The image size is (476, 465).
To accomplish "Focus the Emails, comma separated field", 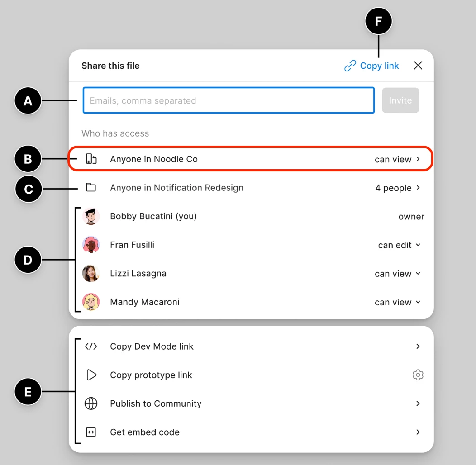I will pos(228,100).
